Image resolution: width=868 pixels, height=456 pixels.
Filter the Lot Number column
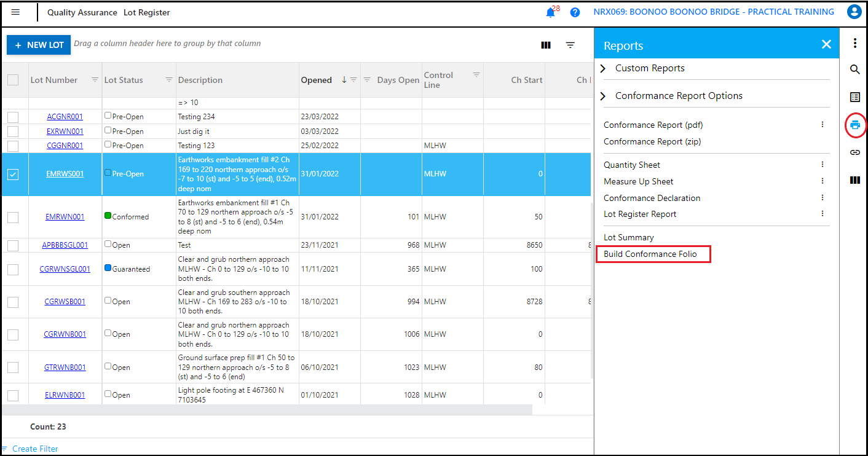[x=95, y=80]
